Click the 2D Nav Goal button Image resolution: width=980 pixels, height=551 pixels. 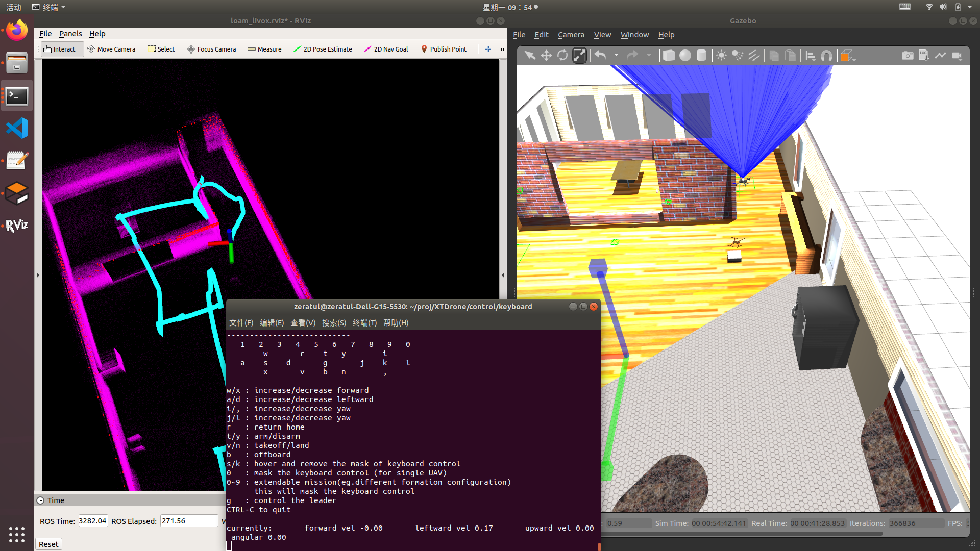tap(386, 49)
